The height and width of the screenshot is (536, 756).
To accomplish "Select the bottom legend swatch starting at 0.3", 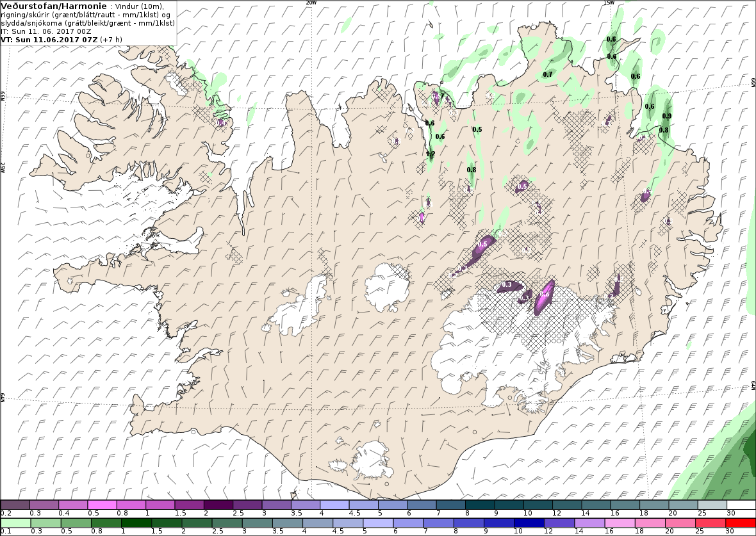I will click(45, 523).
